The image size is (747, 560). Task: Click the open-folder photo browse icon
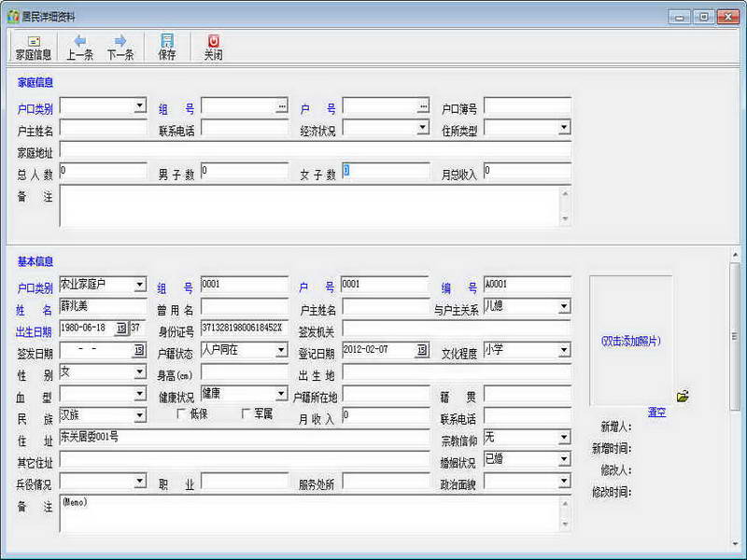click(x=683, y=396)
